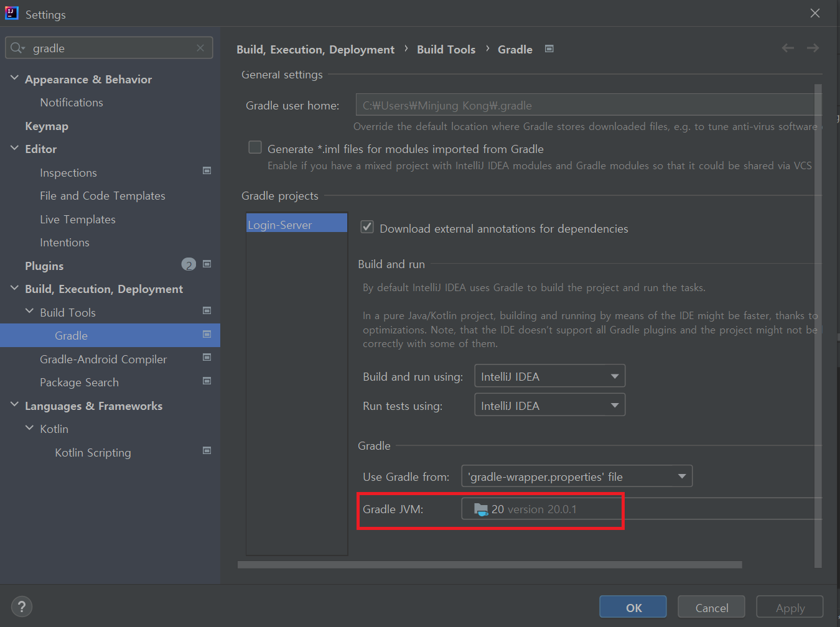
Task: Click the JDK folder icon in Gradle JVM
Action: coord(481,509)
